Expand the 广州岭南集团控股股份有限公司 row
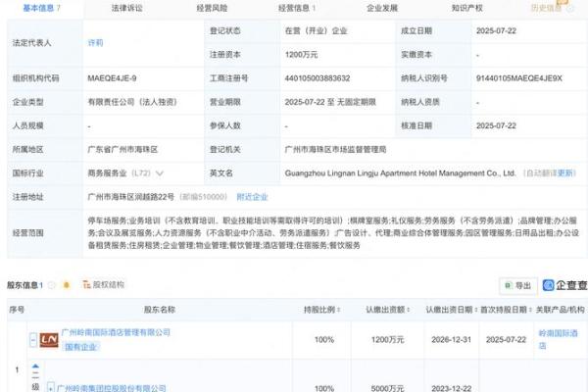Viewport: 588px width, 392px height. [x=51, y=387]
